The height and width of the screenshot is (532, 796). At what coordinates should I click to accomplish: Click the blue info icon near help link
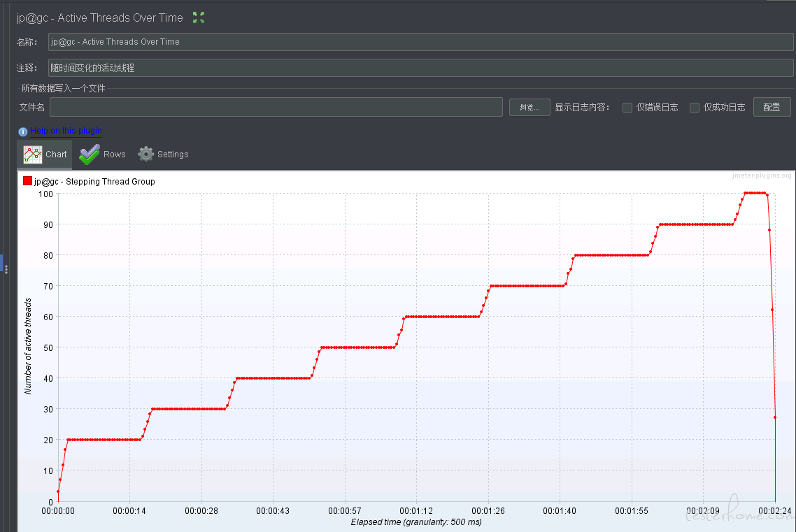23,132
